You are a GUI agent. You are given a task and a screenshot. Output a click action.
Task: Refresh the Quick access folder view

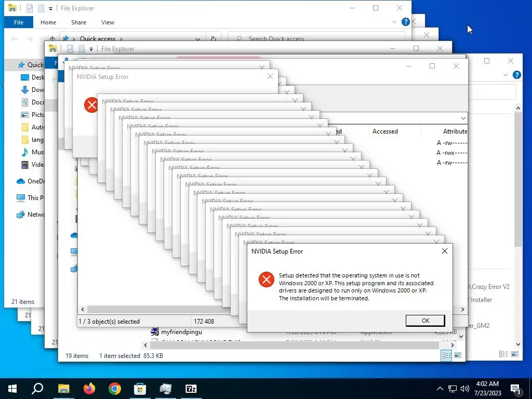(214, 38)
